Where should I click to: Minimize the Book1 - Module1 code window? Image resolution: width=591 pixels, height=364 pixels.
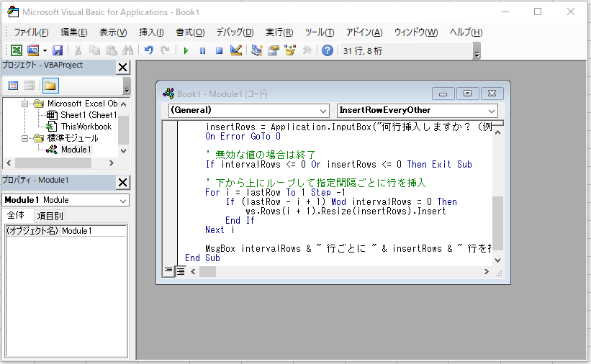[x=443, y=94]
